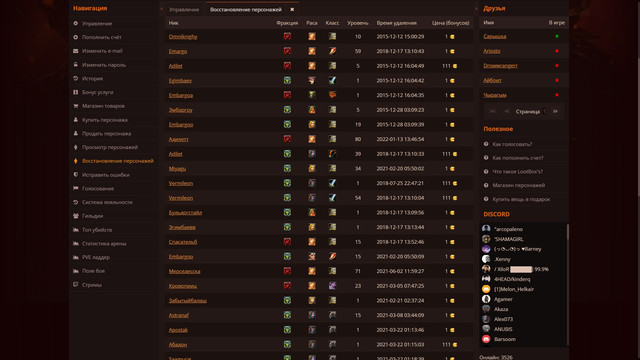Open character Vermileon level 54 link
The width and height of the screenshot is (640, 360).
[181, 198]
